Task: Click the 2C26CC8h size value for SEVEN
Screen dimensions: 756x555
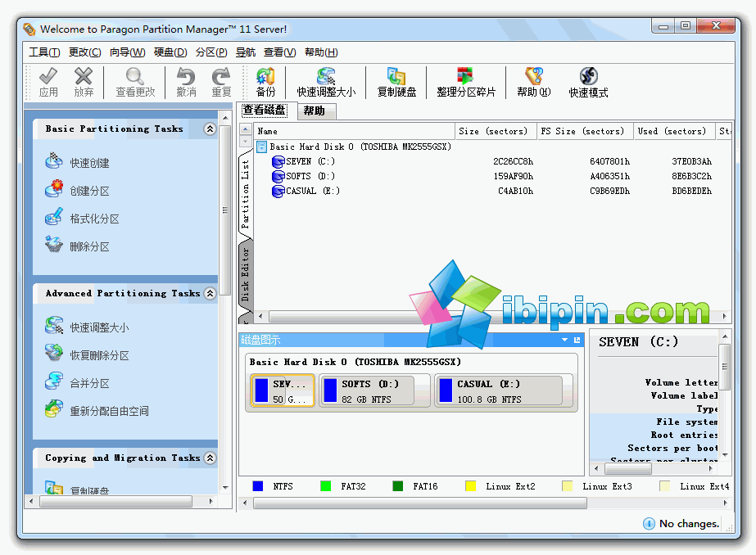Action: pos(513,162)
